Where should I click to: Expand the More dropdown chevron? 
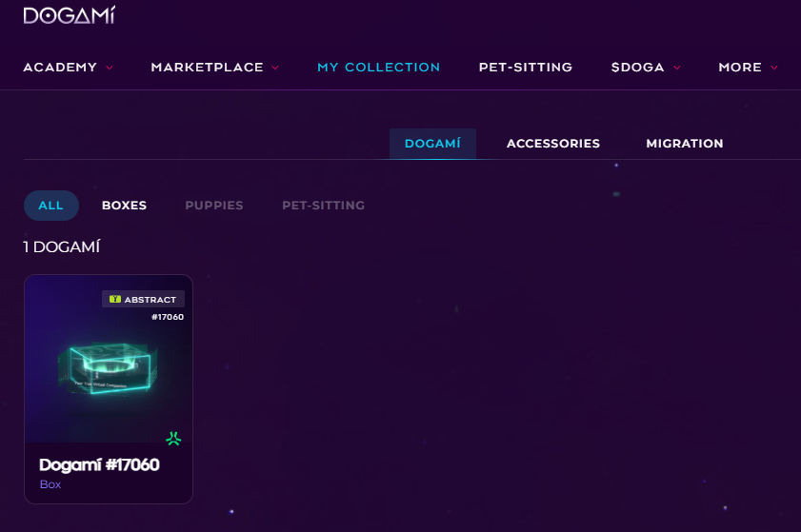(x=774, y=68)
